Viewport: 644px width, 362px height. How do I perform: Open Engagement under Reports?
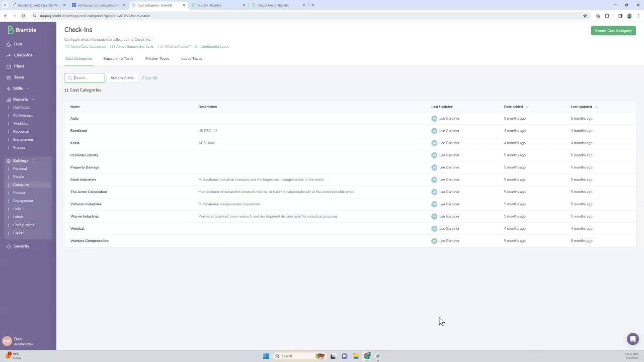click(x=23, y=140)
